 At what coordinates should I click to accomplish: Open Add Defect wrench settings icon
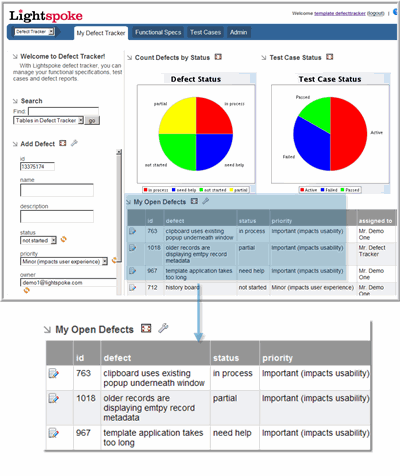click(x=74, y=143)
